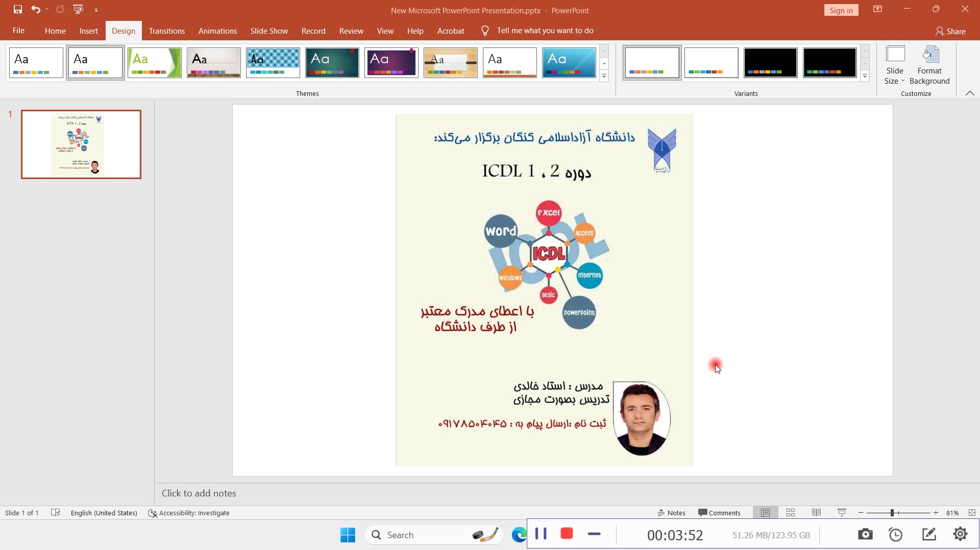Apply the dark teal Ion theme
980x550 pixels.
pos(332,63)
